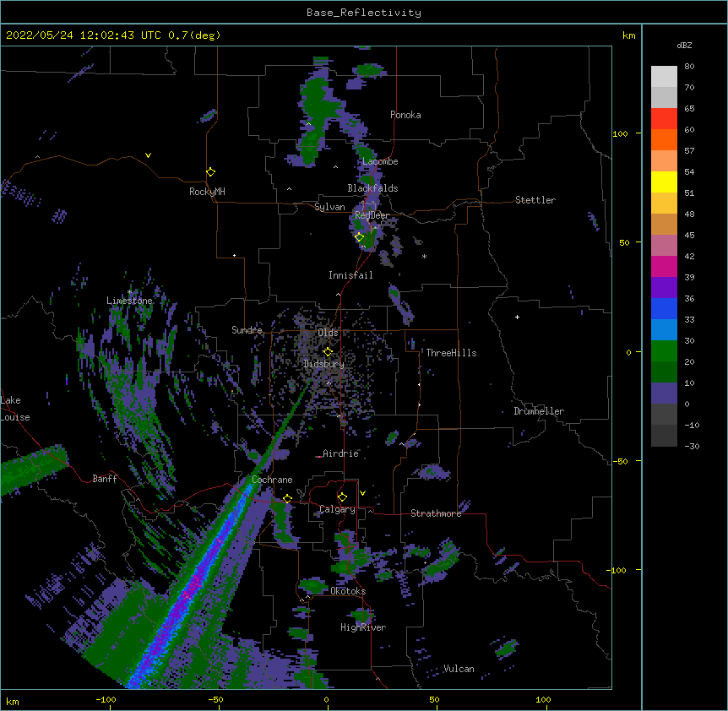The width and height of the screenshot is (728, 711).
Task: Select the Drumheller label
Action: [539, 411]
